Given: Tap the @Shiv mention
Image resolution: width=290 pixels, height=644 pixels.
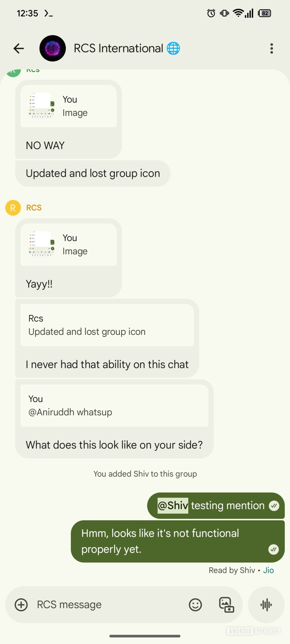Looking at the screenshot, I should (173, 505).
